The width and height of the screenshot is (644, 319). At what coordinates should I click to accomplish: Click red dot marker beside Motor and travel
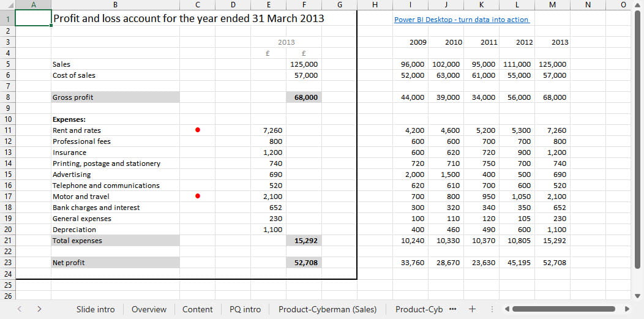click(x=197, y=197)
